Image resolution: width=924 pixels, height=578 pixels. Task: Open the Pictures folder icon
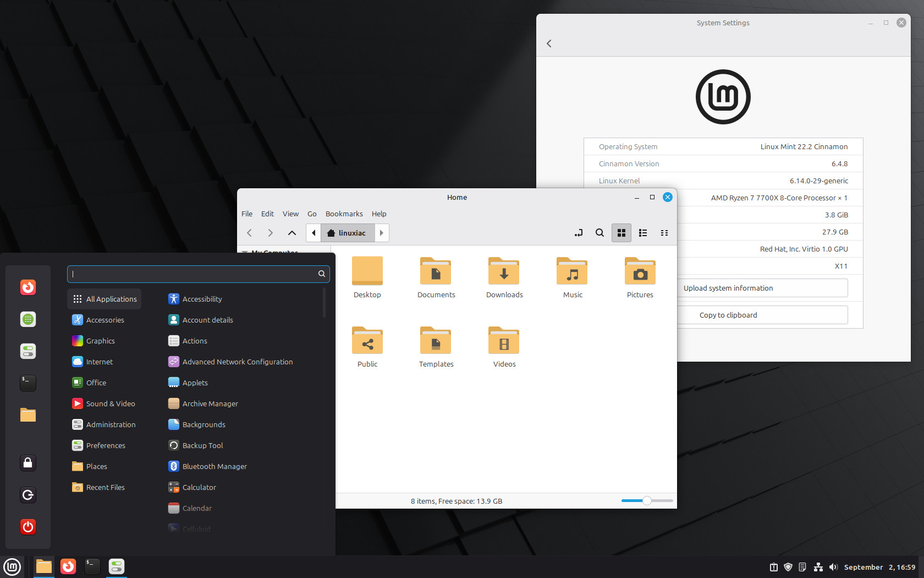point(640,278)
